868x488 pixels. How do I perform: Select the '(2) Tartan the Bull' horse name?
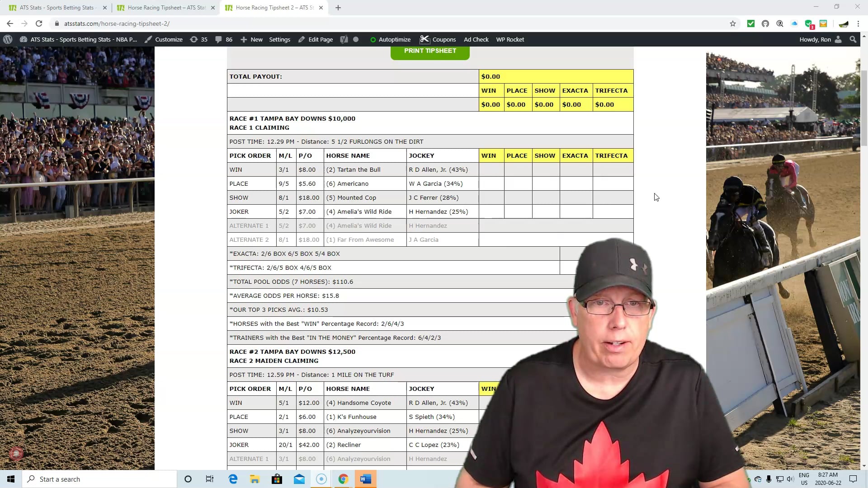[353, 170]
